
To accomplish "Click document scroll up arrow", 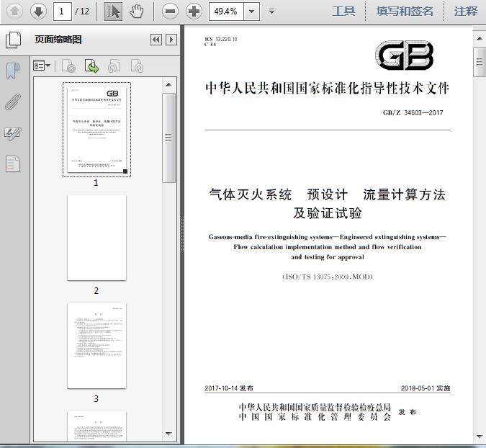I will [480, 39].
